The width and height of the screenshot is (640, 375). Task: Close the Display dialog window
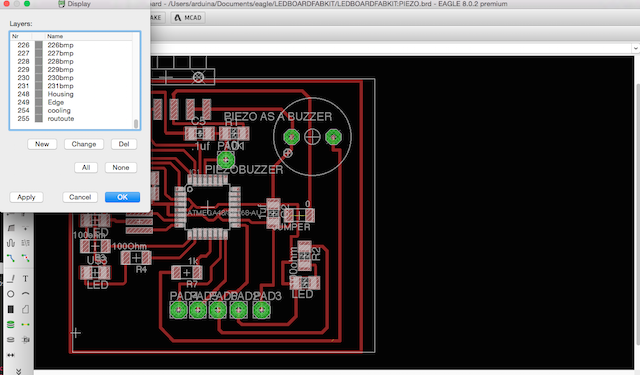click(x=7, y=4)
